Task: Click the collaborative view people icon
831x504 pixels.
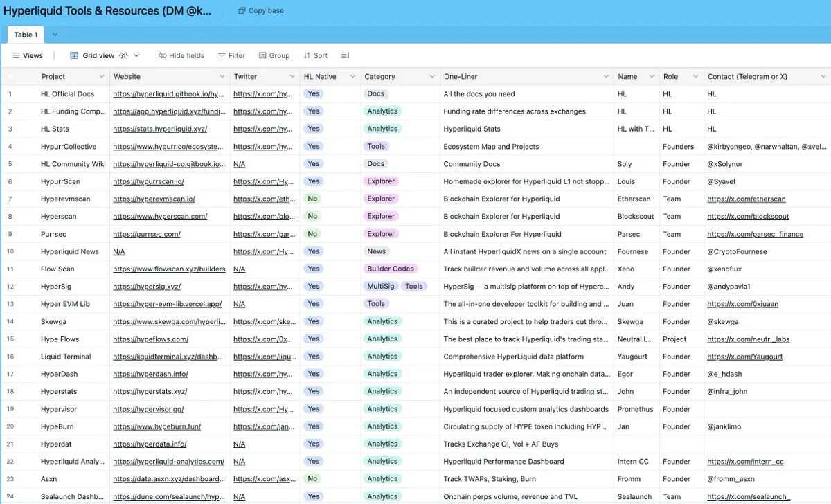Action: 123,55
